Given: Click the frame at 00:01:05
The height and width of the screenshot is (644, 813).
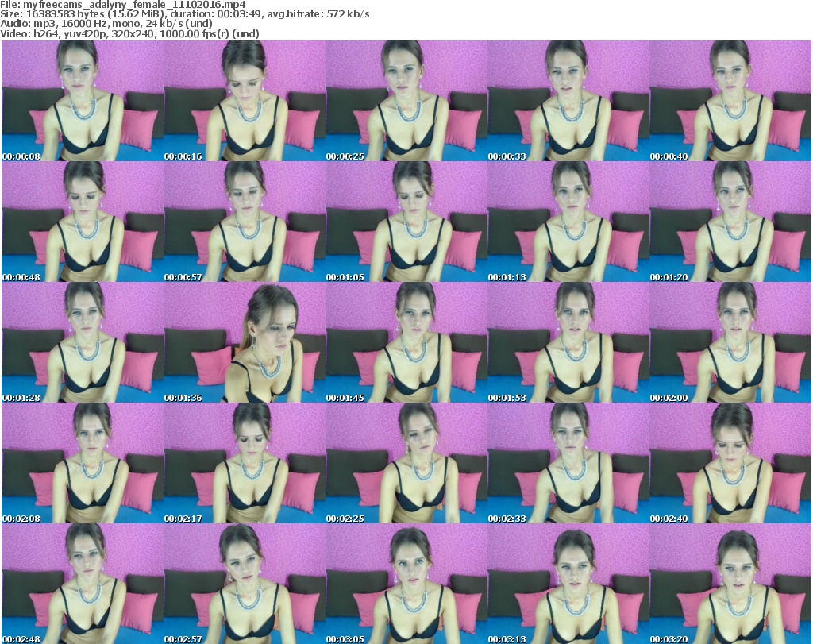Looking at the screenshot, I should coord(406,222).
